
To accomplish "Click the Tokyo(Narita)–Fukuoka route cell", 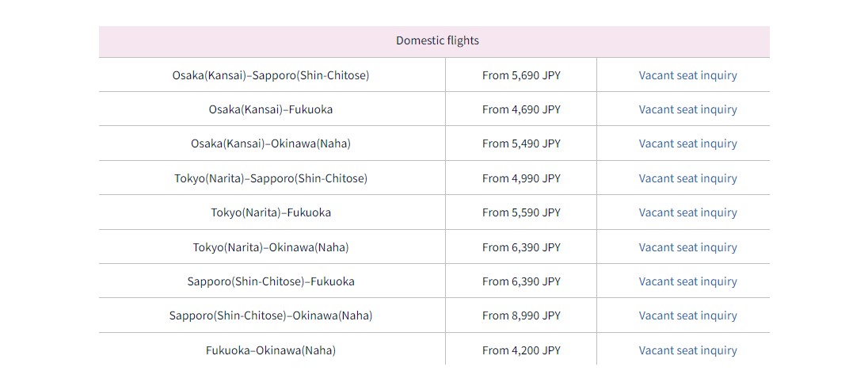I will [x=272, y=212].
